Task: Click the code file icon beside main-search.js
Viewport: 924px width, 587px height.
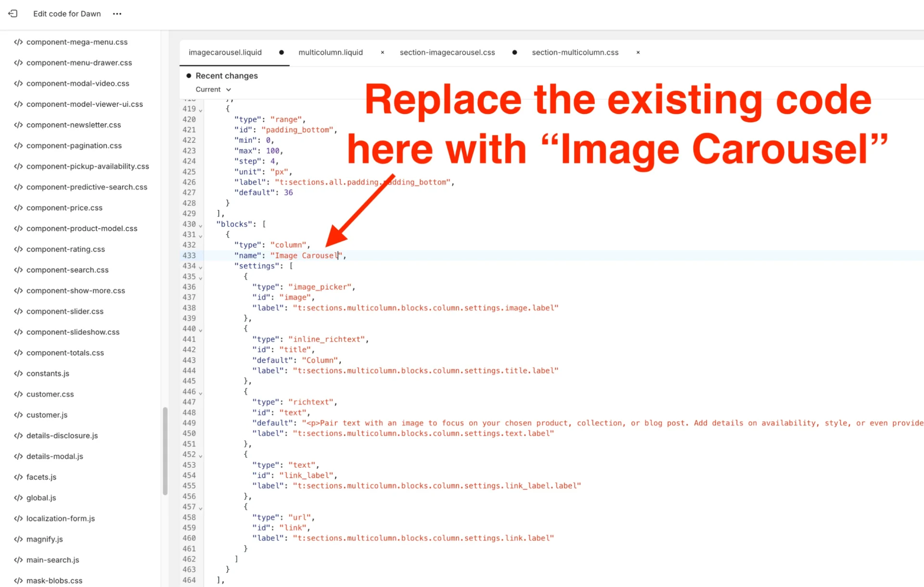Action: (18, 560)
